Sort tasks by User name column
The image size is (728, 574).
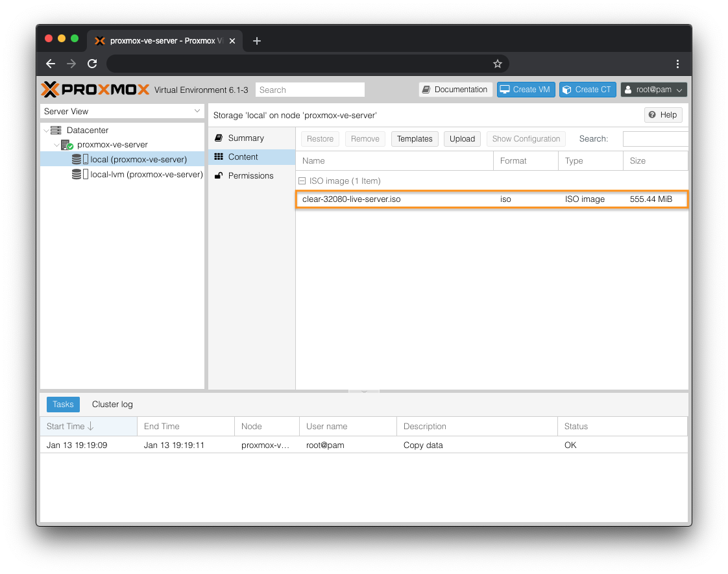click(x=348, y=426)
